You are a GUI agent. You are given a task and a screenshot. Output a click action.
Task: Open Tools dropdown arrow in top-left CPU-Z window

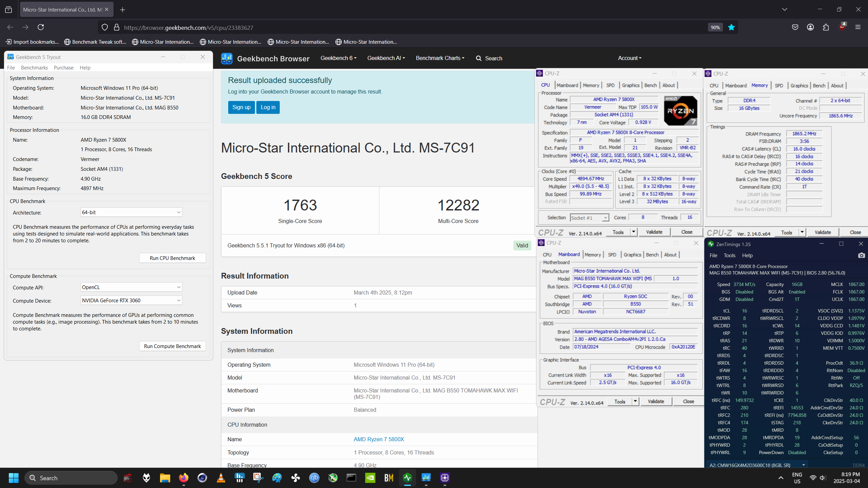[x=634, y=232]
